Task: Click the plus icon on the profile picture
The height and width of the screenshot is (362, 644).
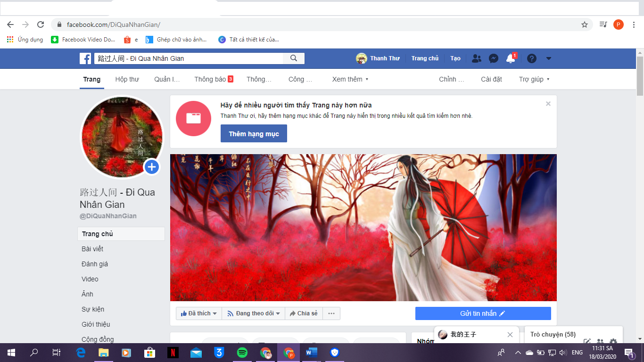Action: [151, 167]
